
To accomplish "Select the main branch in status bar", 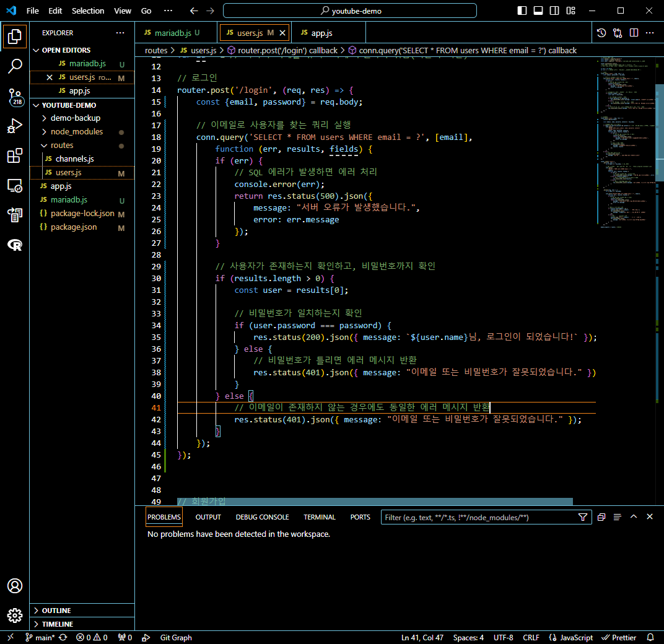I will coord(40,638).
